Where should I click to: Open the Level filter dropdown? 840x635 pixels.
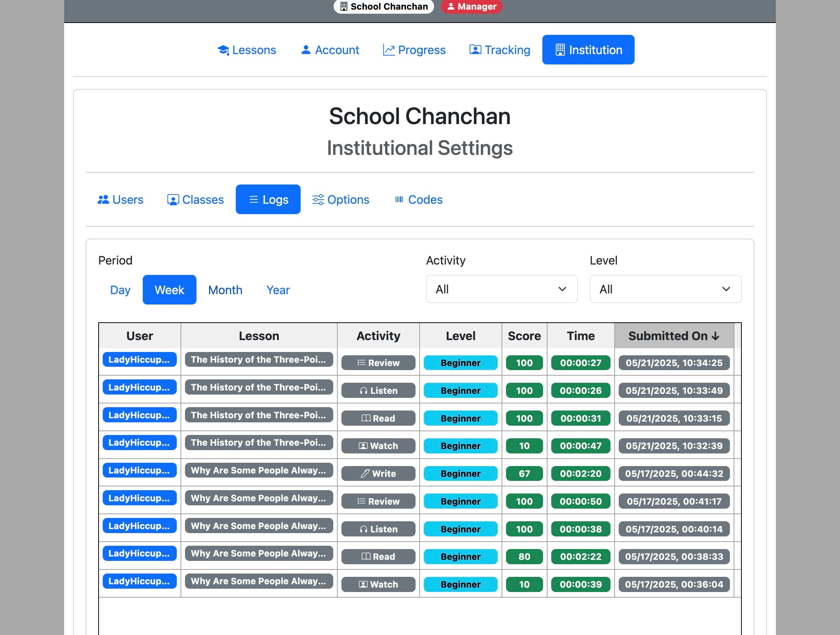[x=665, y=289]
